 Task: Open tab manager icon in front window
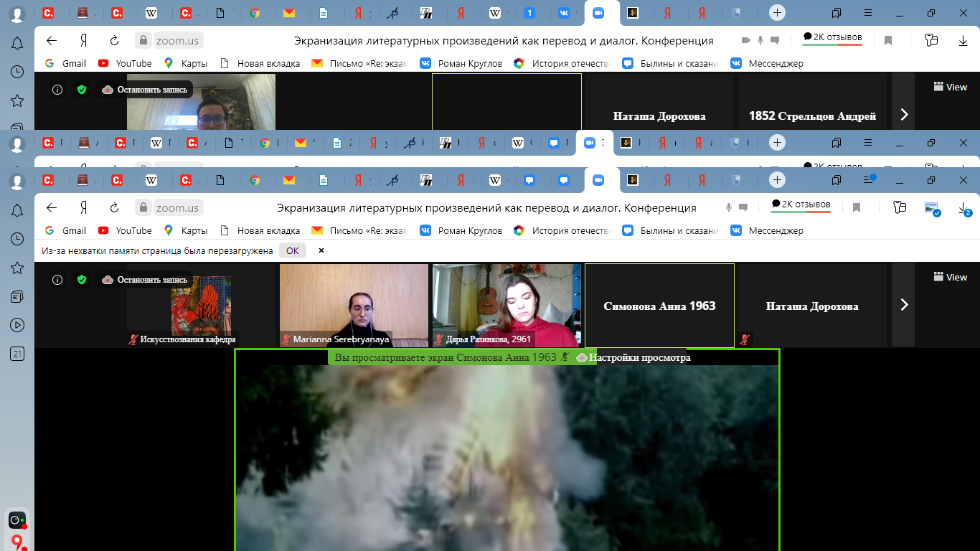click(837, 179)
